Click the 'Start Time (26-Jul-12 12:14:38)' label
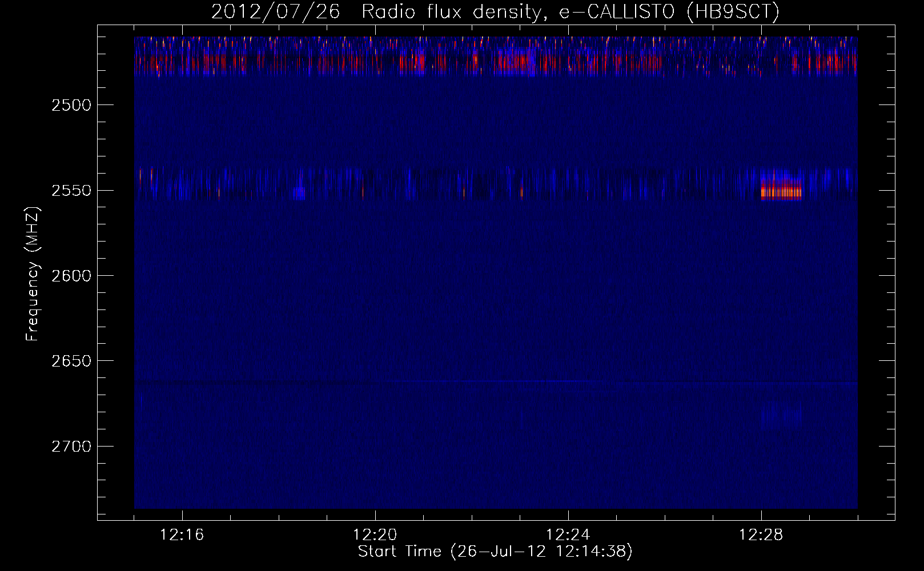 click(x=495, y=552)
